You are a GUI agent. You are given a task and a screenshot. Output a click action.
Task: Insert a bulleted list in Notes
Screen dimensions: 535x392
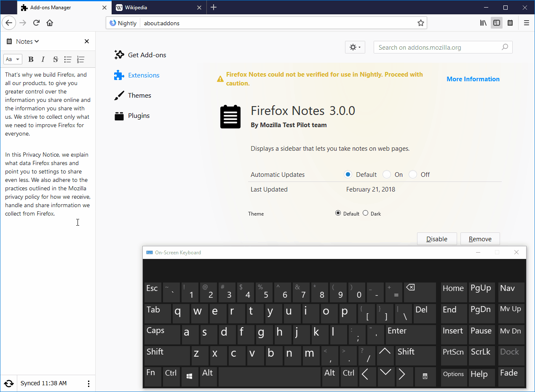pos(67,59)
